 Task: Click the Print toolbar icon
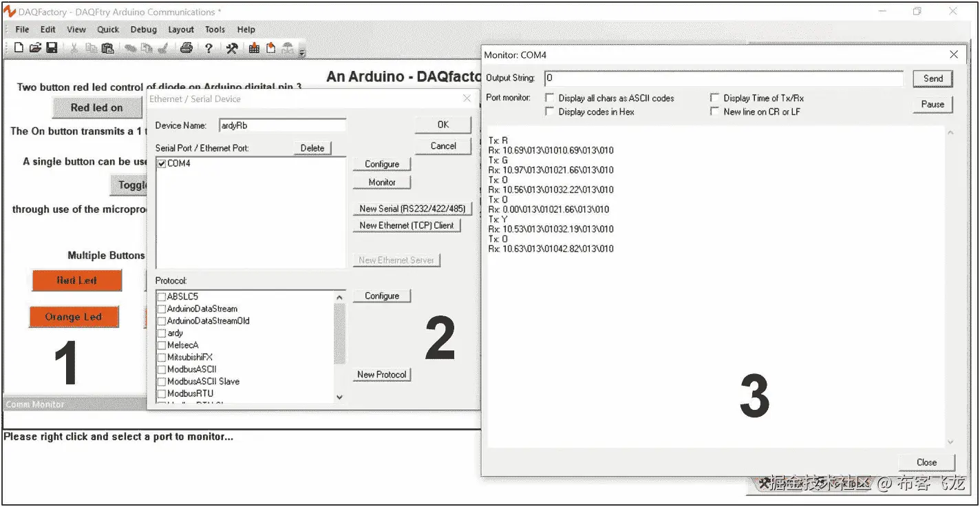186,48
